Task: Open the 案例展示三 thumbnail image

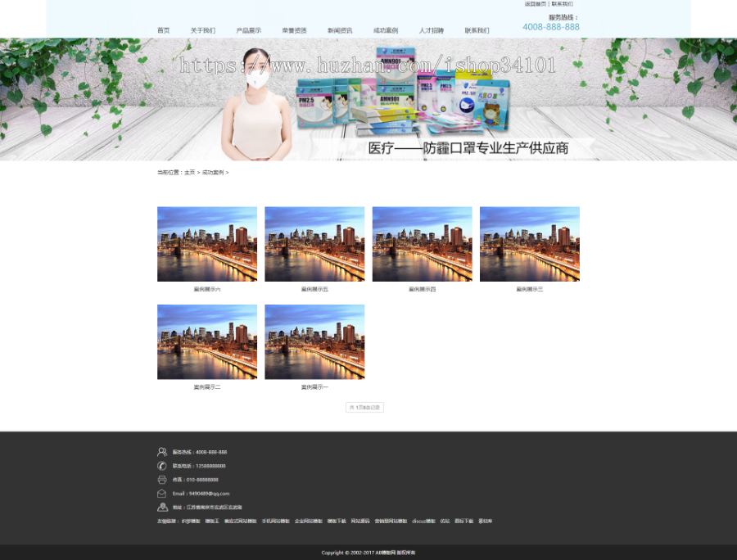Action: (x=530, y=244)
